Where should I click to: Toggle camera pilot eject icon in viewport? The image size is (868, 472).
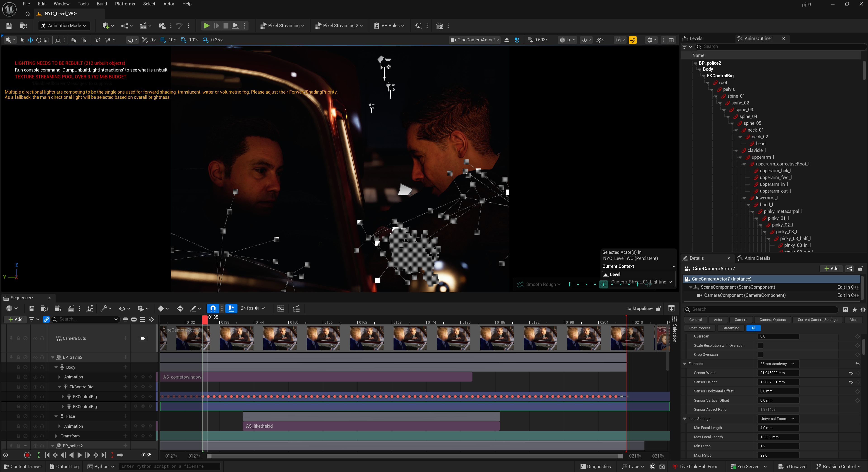coord(507,40)
